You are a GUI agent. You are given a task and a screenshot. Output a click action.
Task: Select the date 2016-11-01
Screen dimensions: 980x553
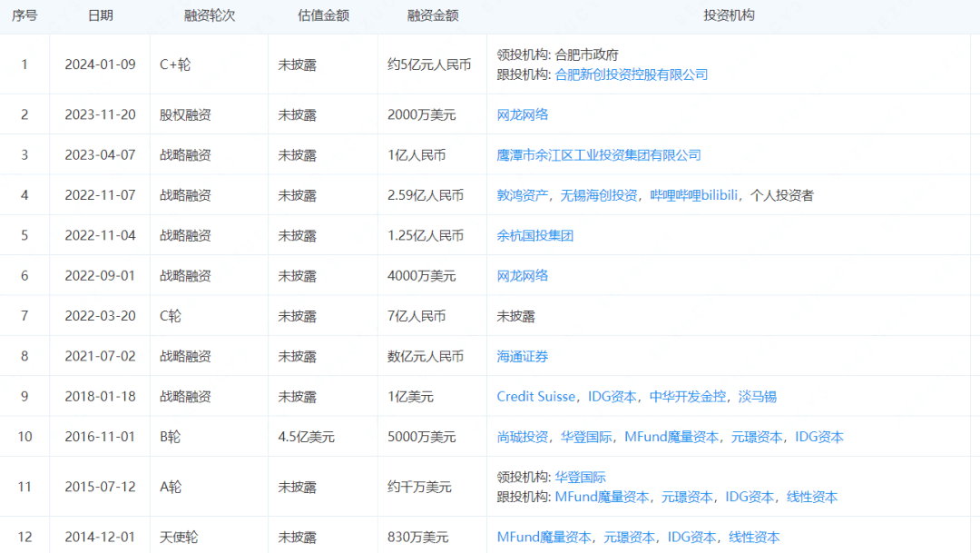pos(100,437)
